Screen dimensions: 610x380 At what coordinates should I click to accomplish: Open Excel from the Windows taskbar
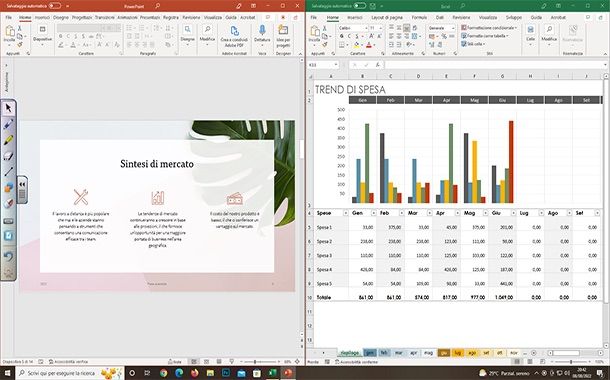pos(272,373)
